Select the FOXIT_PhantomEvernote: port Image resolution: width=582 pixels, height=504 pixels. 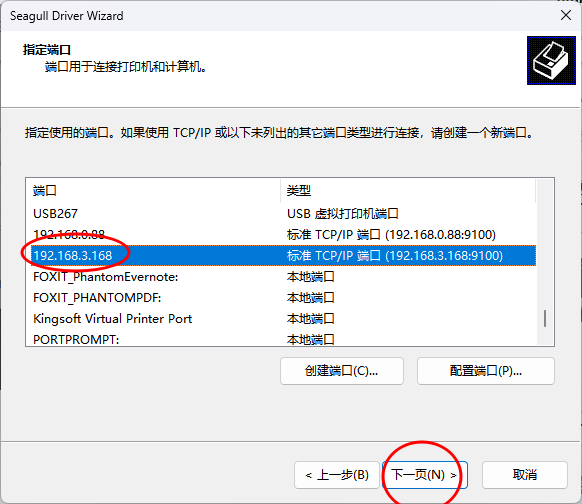tap(284, 276)
